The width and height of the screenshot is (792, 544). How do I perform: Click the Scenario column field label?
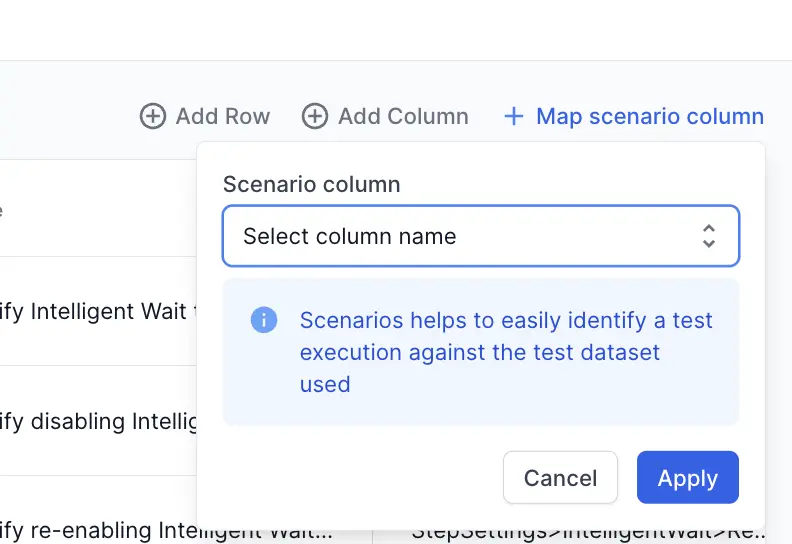[311, 184]
